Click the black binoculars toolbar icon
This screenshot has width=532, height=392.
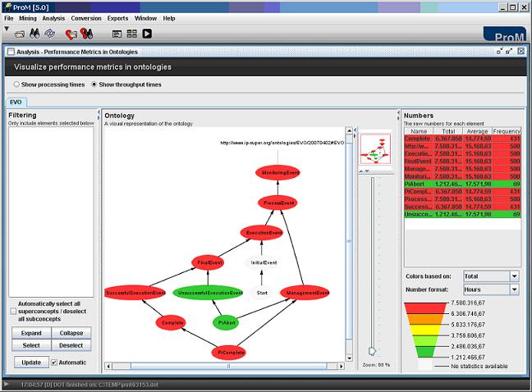[x=35, y=34]
